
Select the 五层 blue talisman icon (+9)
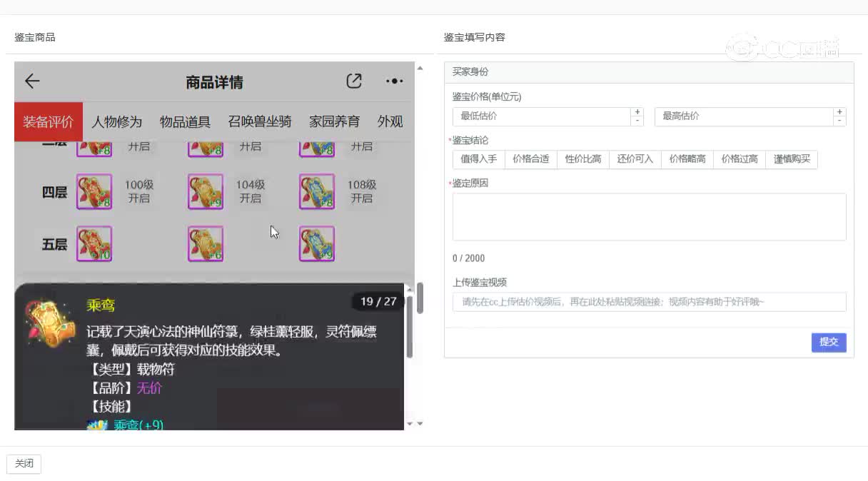(317, 244)
